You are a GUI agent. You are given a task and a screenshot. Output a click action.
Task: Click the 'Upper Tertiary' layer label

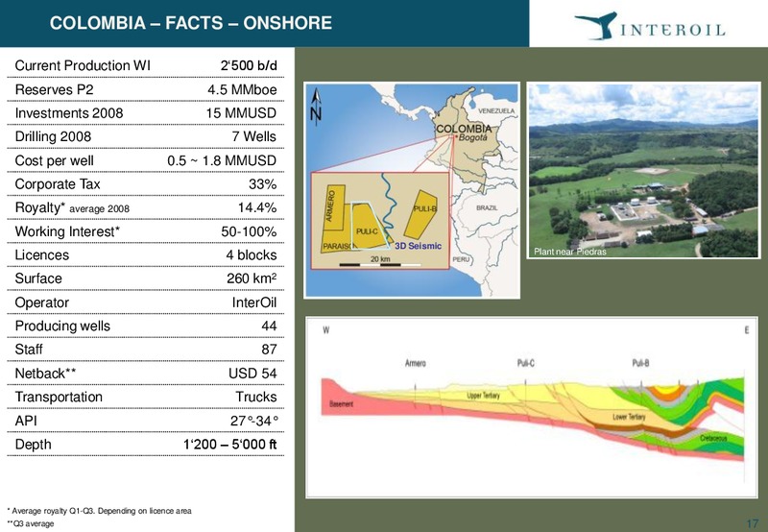483,396
